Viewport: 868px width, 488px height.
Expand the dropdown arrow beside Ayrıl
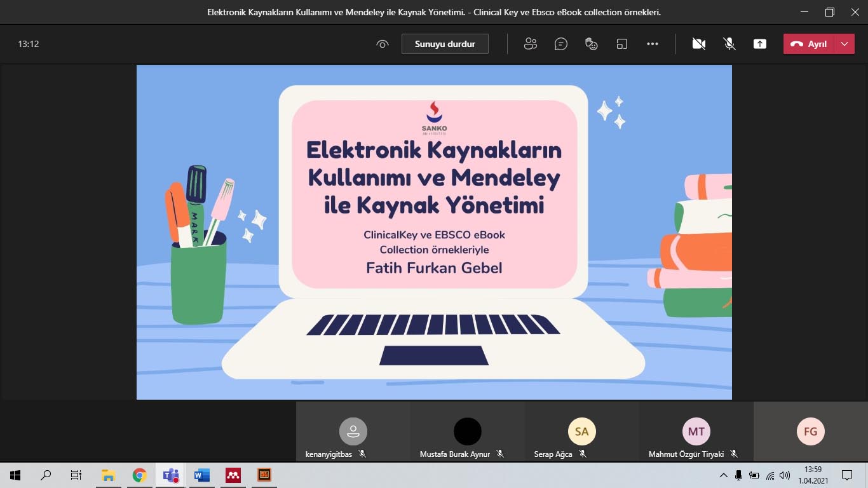click(844, 44)
